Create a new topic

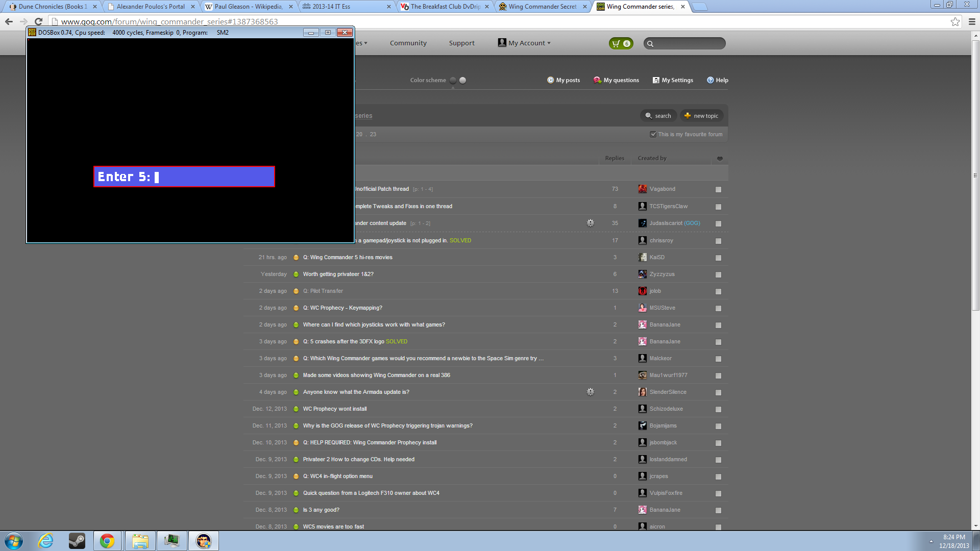tap(701, 116)
